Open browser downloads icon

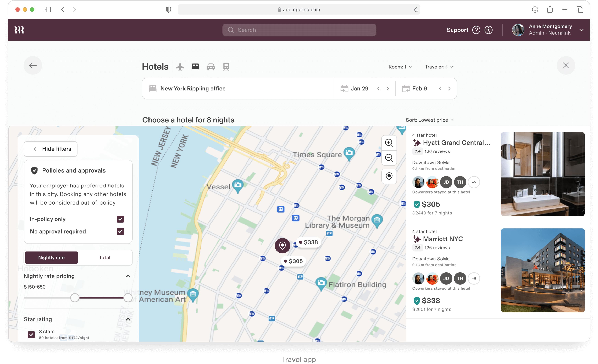coord(535,9)
